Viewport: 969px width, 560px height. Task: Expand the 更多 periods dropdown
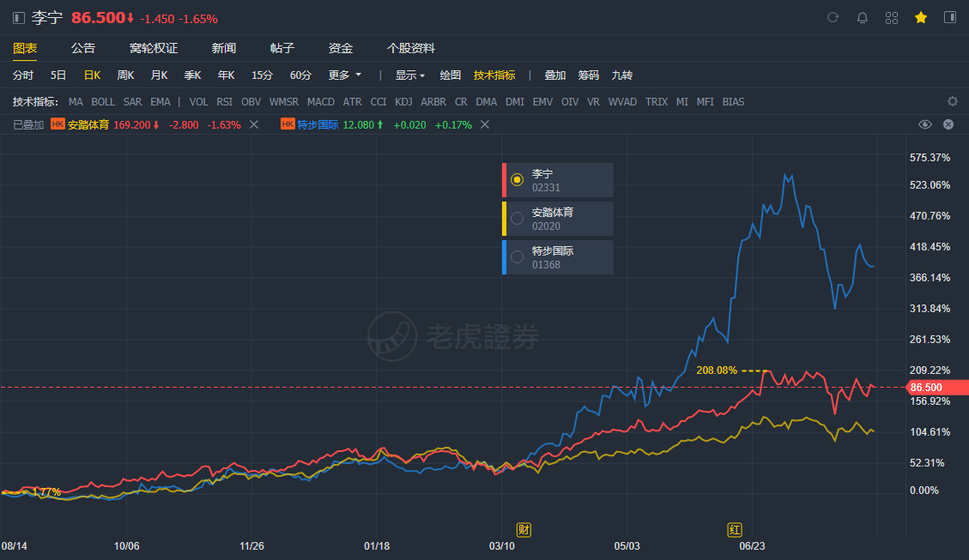(345, 75)
